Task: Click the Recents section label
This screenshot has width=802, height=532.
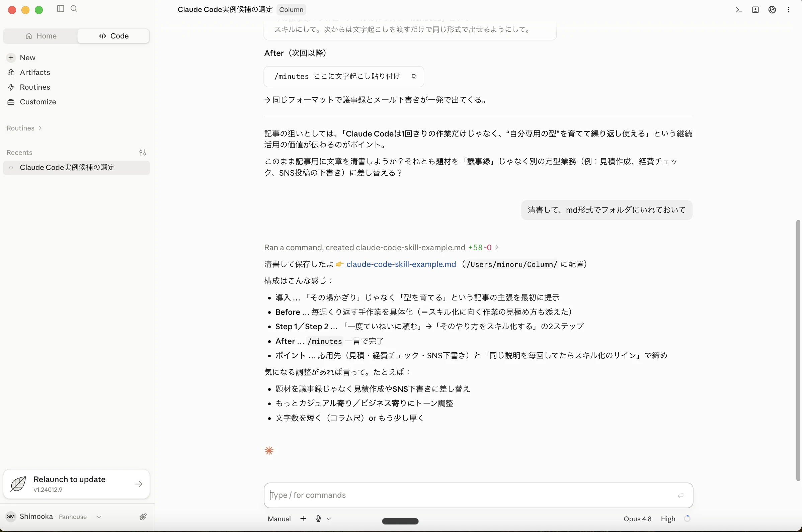Action: [19, 153]
